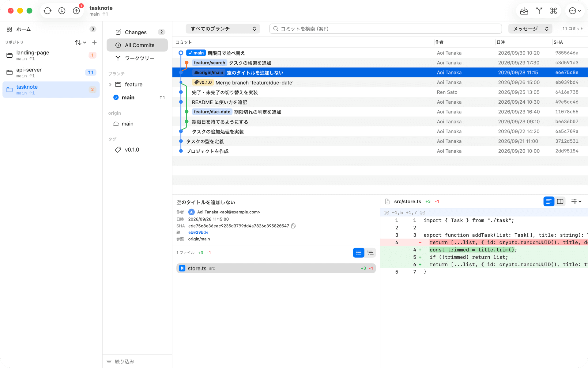Select the unified diff view
The width and height of the screenshot is (588, 368).
click(x=549, y=201)
